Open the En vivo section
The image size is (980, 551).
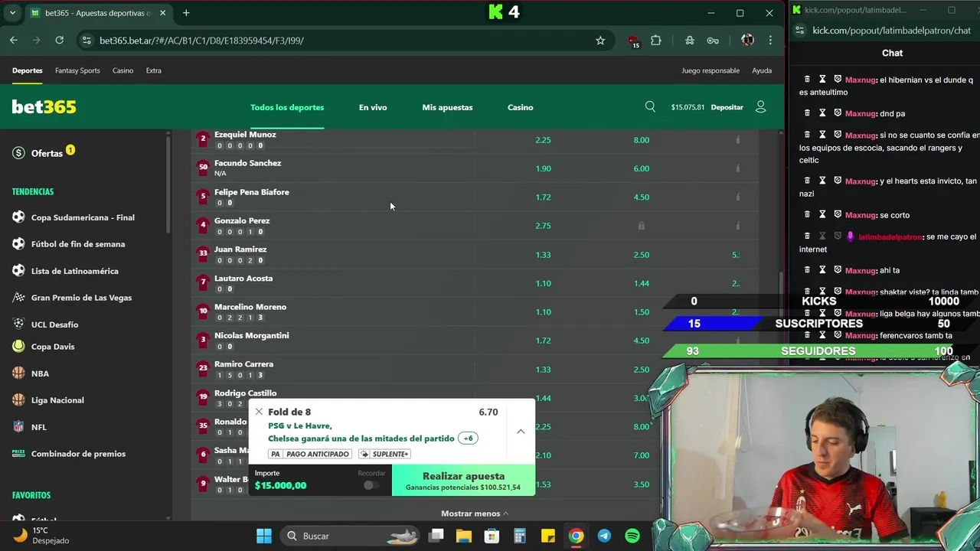pyautogui.click(x=373, y=107)
